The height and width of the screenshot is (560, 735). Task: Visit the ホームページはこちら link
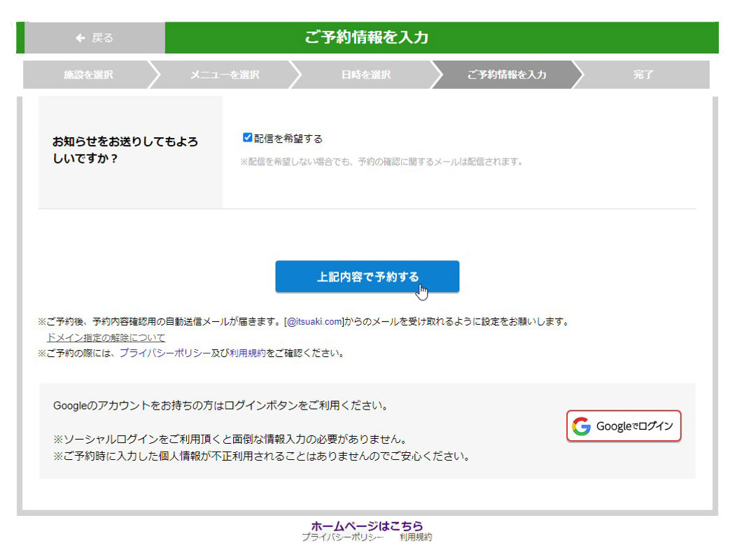click(x=367, y=526)
